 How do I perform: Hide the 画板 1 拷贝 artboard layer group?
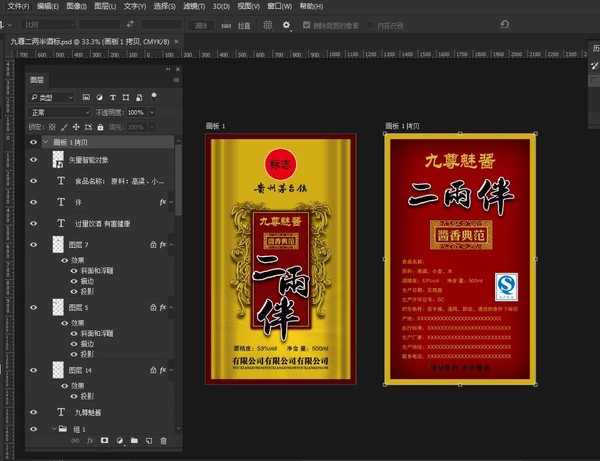click(34, 142)
